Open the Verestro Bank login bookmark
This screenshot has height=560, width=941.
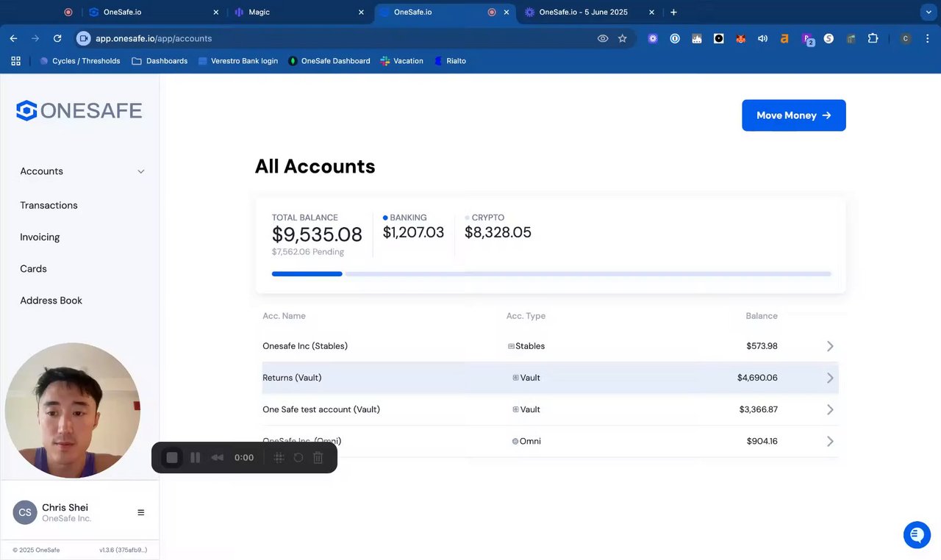[x=238, y=61]
